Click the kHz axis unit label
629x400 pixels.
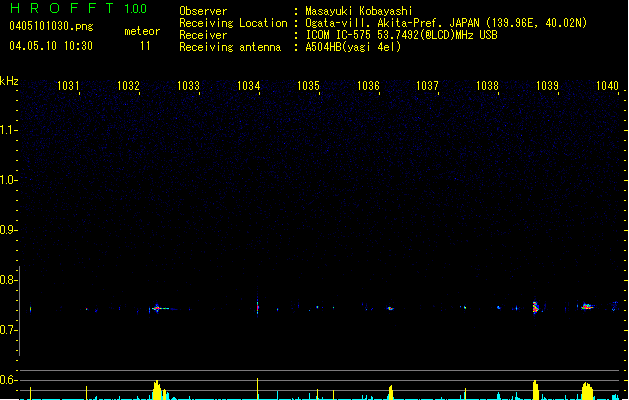click(x=9, y=81)
